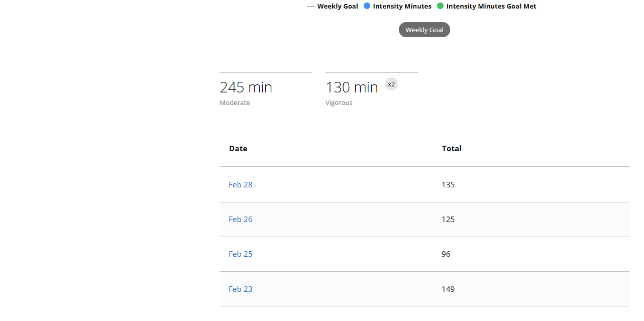
Task: Select the 130 min Vigorous stat
Action: 352,87
